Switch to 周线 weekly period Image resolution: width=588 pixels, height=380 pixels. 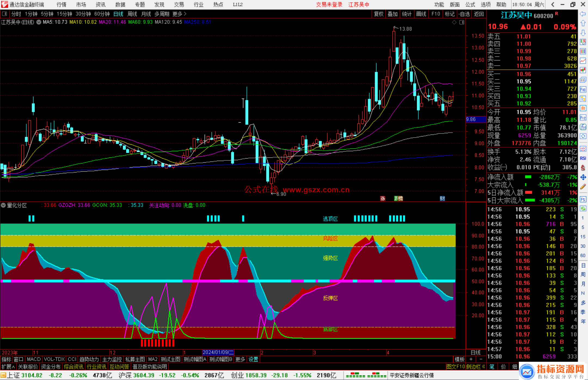click(x=132, y=14)
